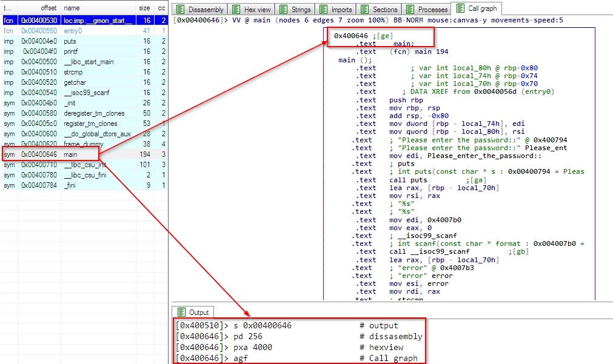Image resolution: width=613 pixels, height=364 pixels.
Task: Choose the printf import row
Action: point(84,51)
